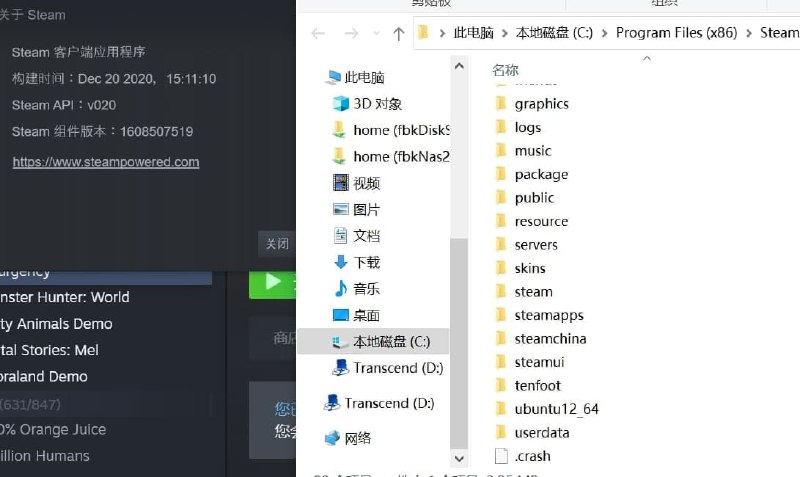This screenshot has height=477, width=800.
Task: Click the folder icon in address bar
Action: tap(423, 33)
